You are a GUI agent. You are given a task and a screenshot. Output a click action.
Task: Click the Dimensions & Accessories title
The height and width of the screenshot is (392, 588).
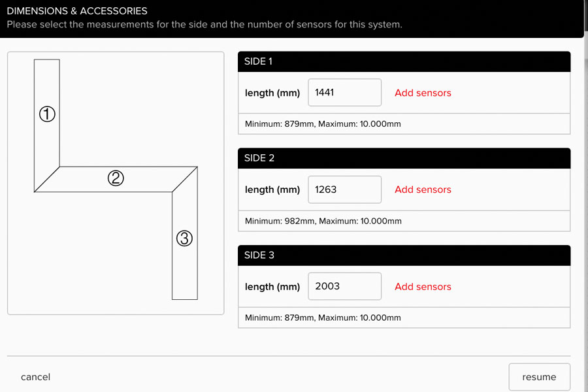77,11
